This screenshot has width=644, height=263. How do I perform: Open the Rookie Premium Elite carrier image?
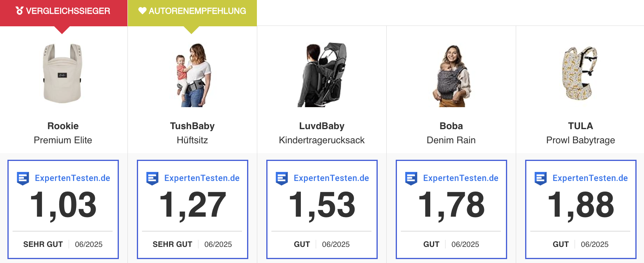62,73
